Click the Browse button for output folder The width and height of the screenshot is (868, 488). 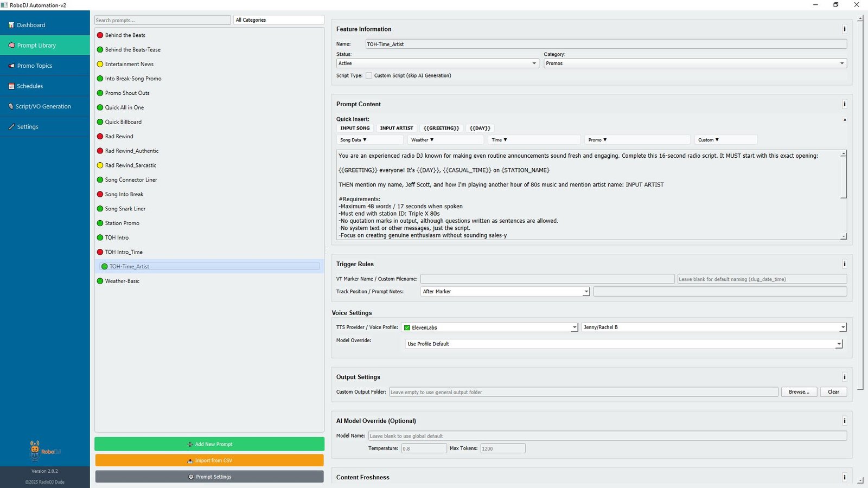pyautogui.click(x=799, y=392)
